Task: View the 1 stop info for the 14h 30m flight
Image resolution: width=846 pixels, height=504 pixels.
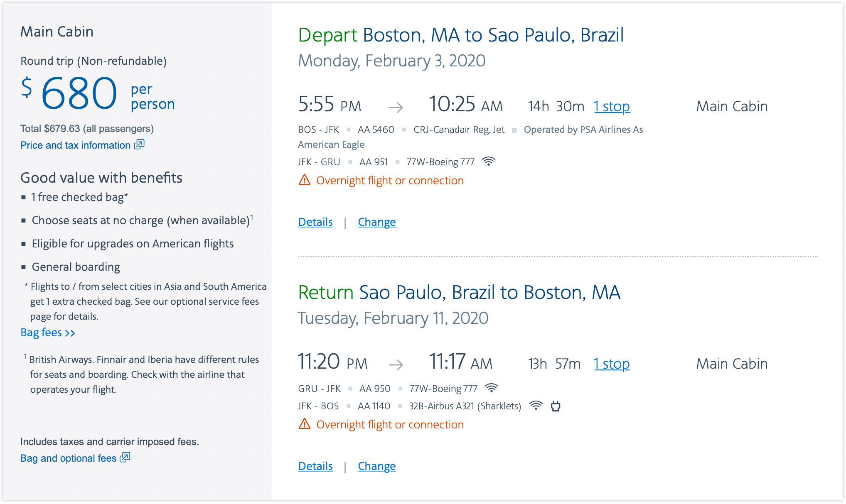Action: 612,107
